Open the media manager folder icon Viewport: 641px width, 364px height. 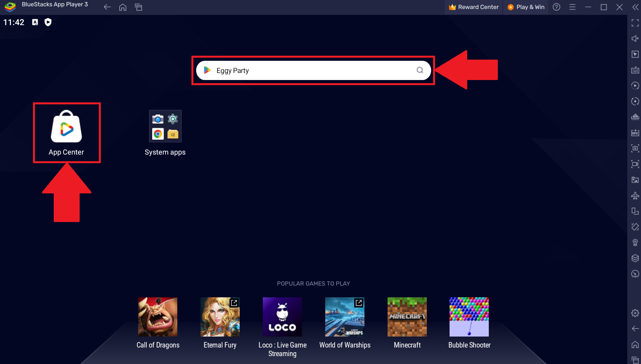[x=635, y=180]
